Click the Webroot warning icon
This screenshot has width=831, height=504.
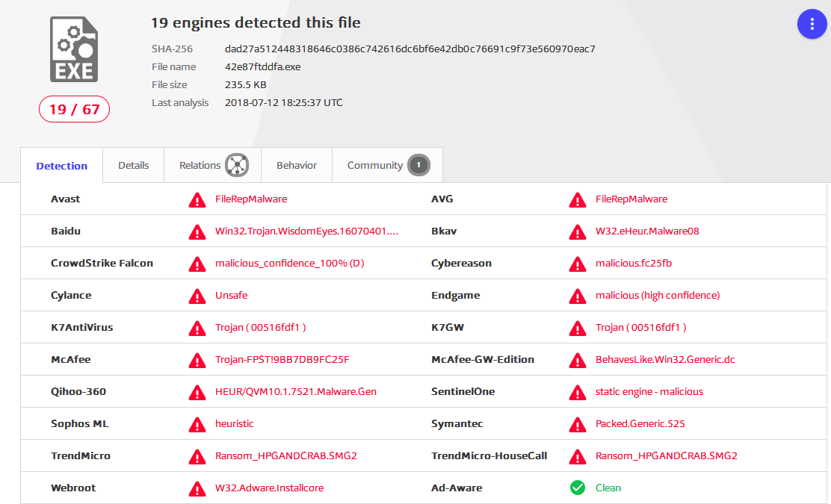[197, 488]
